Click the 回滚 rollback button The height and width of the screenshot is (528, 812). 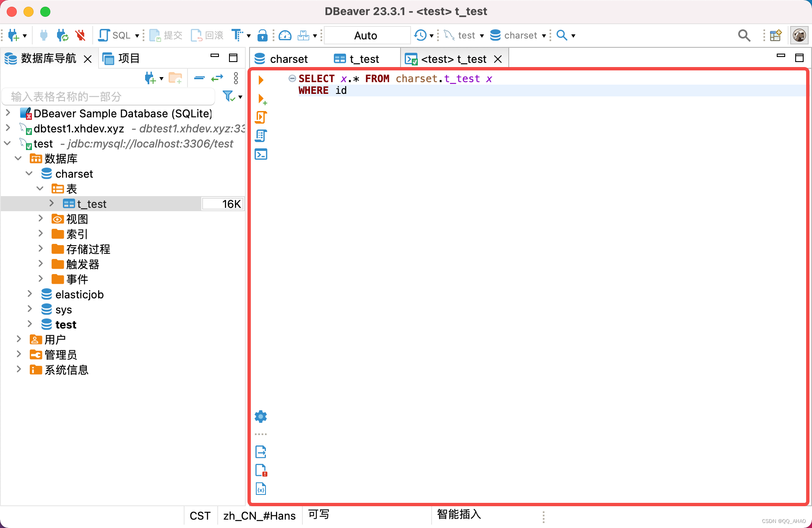[207, 36]
